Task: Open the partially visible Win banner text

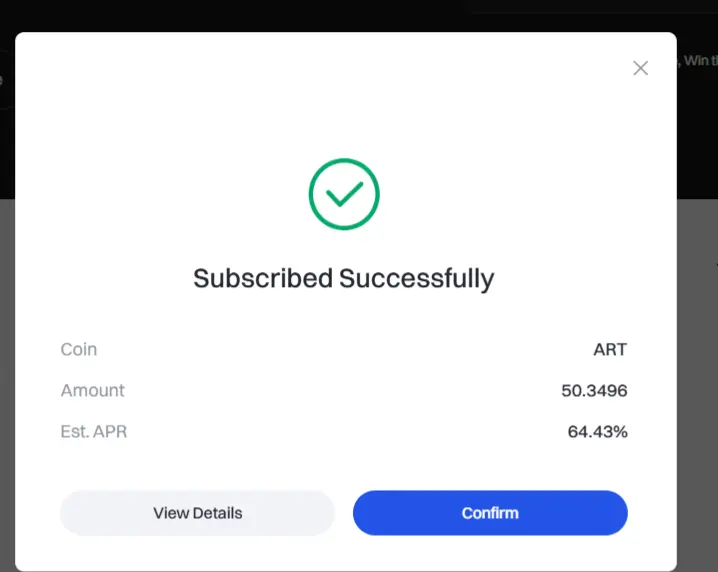Action: [697, 60]
